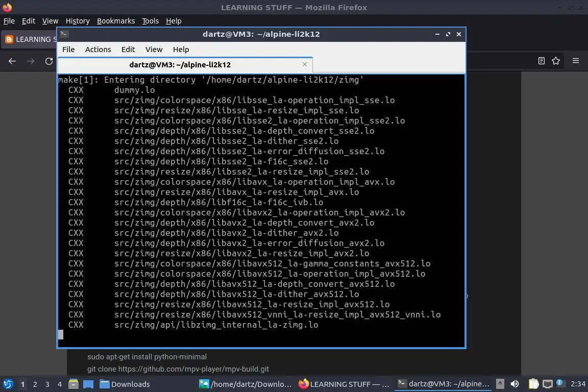
Task: Open Firefox File menu
Action: pyautogui.click(x=9, y=21)
